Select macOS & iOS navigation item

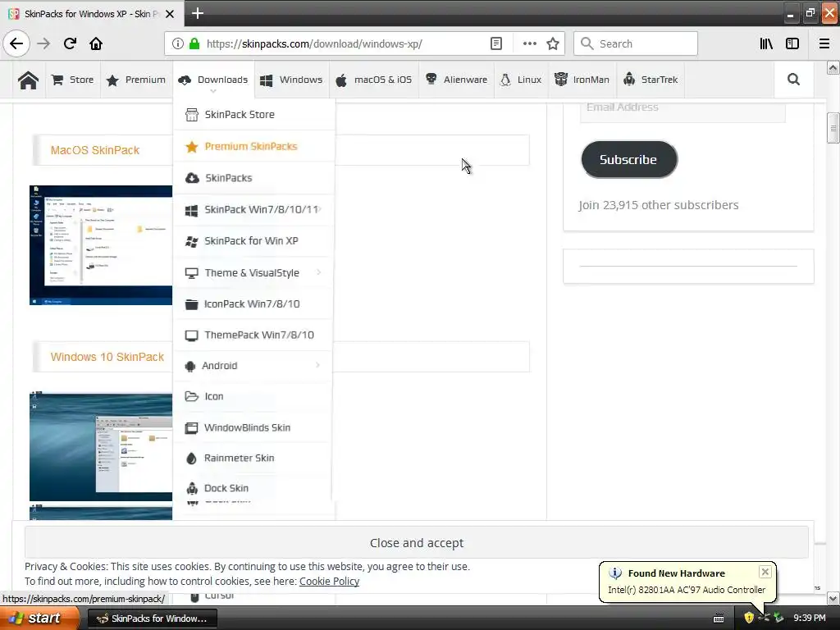374,80
